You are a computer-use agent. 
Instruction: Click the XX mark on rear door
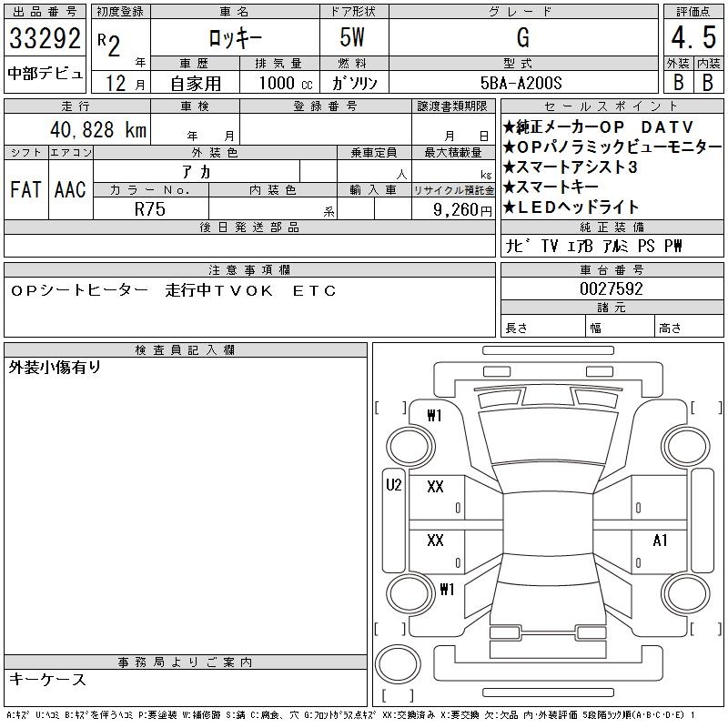pyautogui.click(x=435, y=541)
